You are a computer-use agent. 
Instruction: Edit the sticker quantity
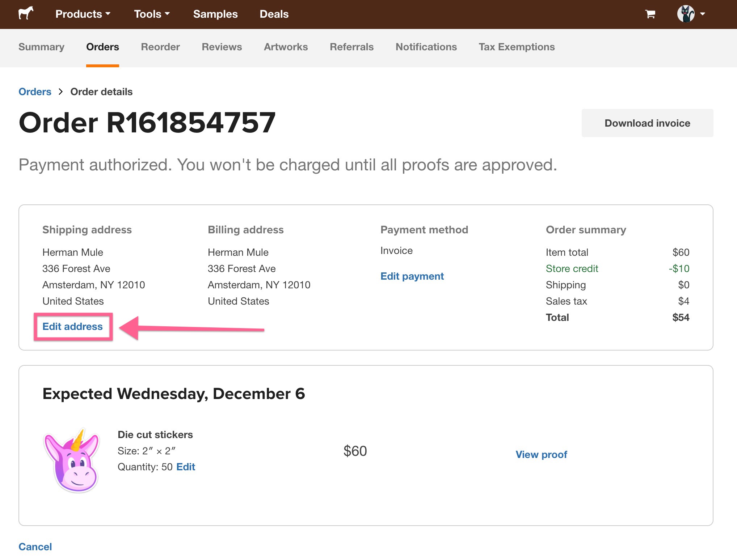pyautogui.click(x=185, y=467)
